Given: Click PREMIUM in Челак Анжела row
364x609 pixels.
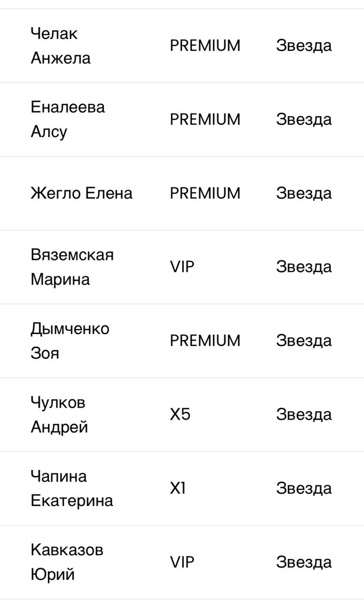Looking at the screenshot, I should (205, 46).
